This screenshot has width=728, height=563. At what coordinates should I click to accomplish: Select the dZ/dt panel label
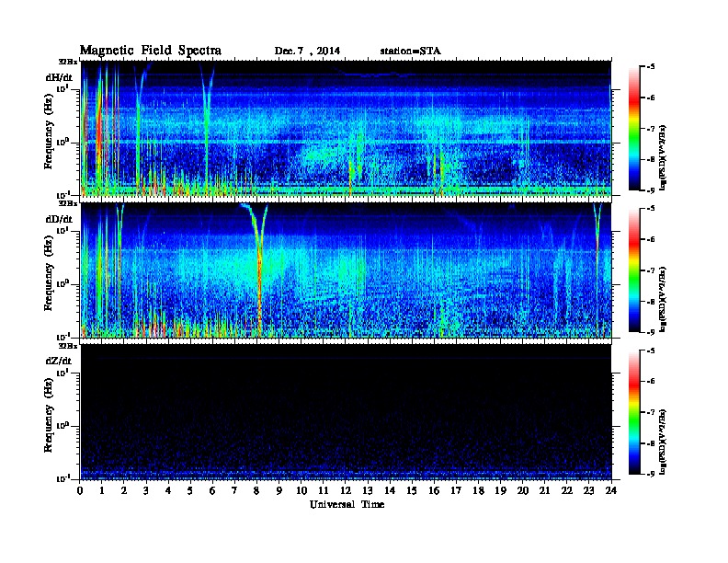tap(59, 361)
